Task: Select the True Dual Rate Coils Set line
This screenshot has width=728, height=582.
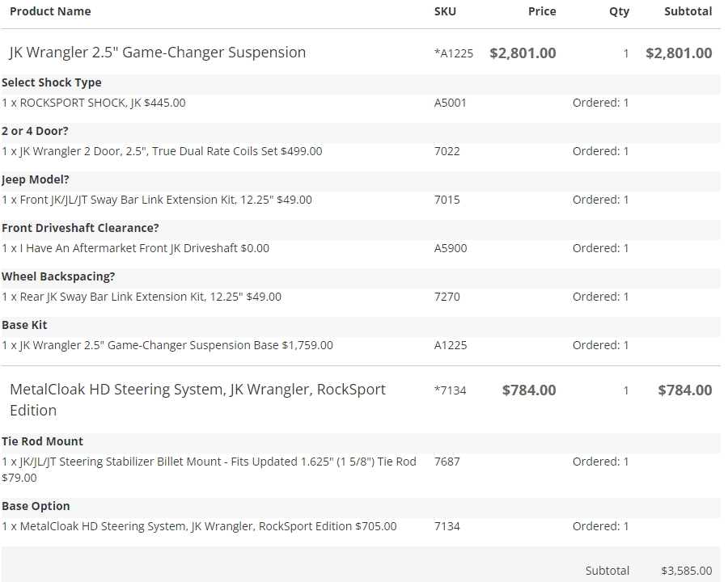Action: 162,151
